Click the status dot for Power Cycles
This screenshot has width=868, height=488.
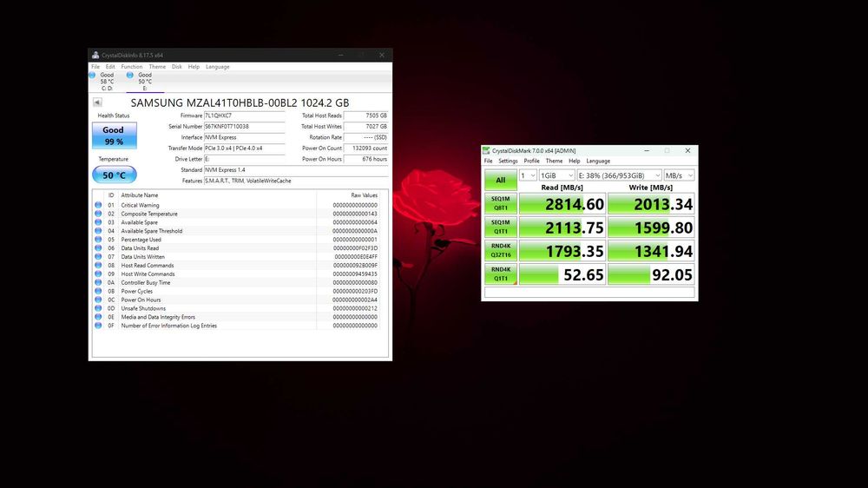tap(98, 291)
